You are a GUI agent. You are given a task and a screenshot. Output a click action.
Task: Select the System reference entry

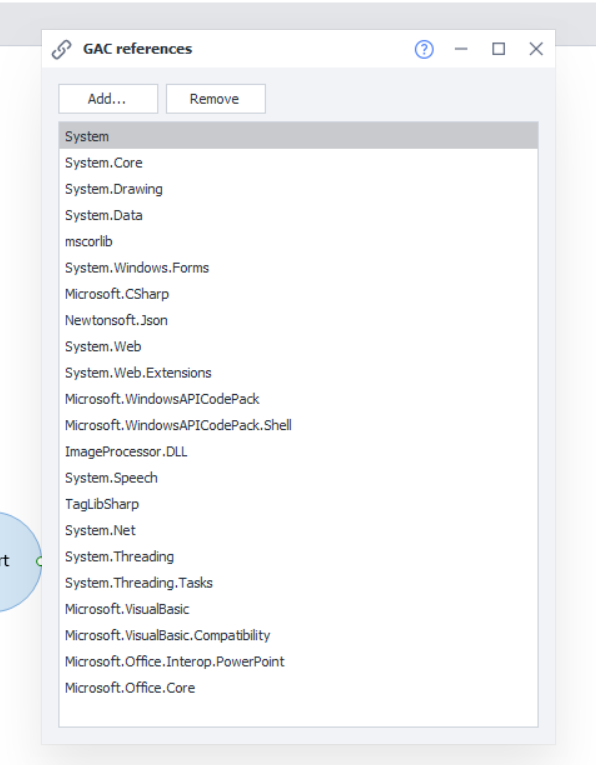click(x=298, y=136)
